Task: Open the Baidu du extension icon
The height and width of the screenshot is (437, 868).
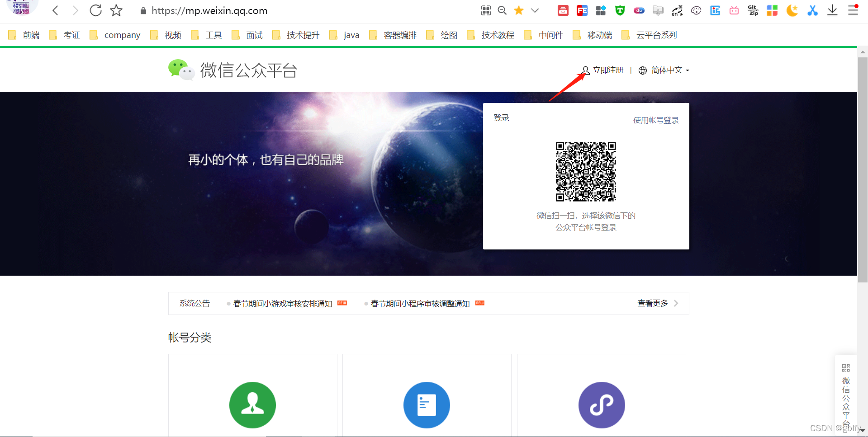Action: pyautogui.click(x=639, y=10)
